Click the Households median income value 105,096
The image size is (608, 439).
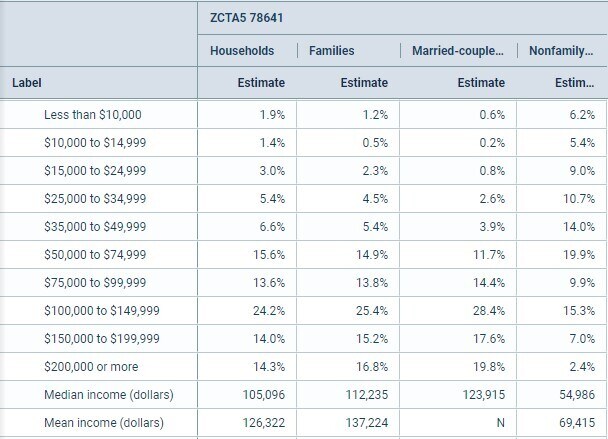[x=264, y=395]
